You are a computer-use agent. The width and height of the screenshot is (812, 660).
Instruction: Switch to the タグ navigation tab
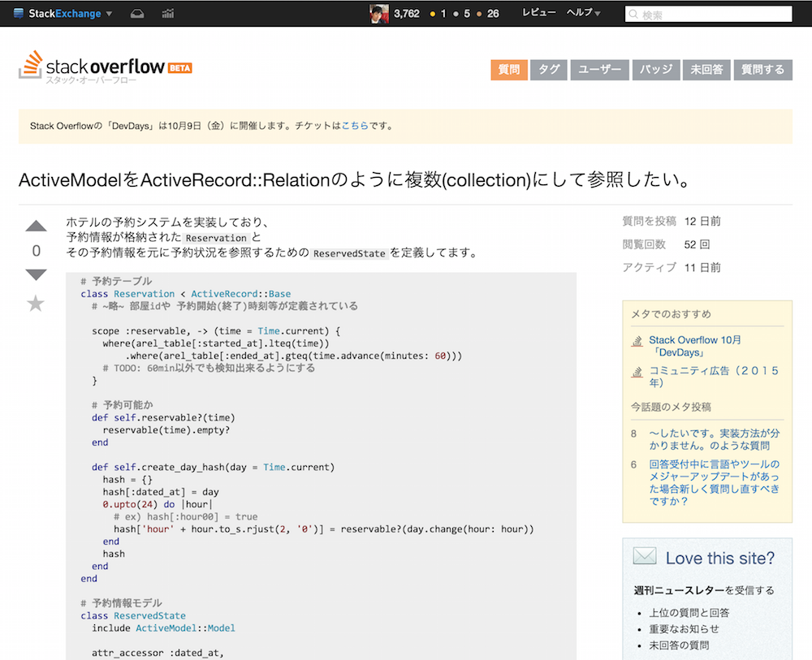point(548,70)
